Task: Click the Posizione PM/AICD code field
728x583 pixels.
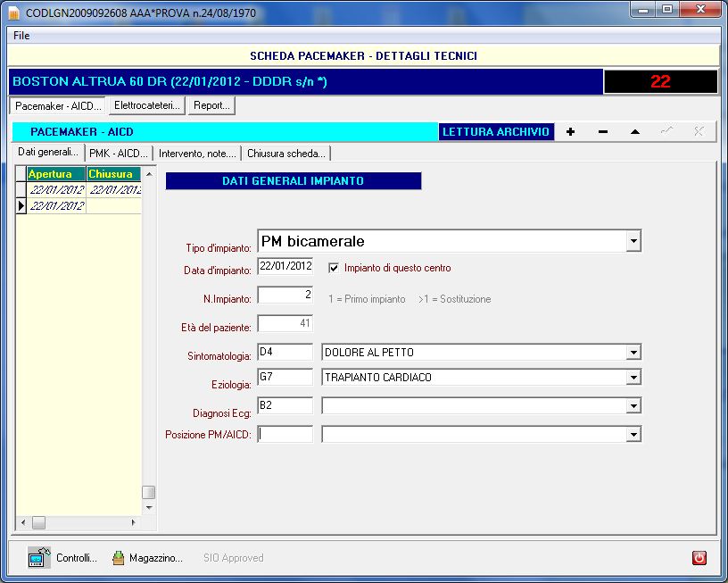Action: pyautogui.click(x=285, y=434)
